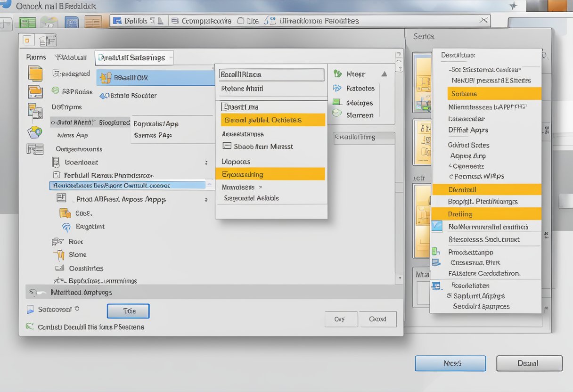Click the wireless signal icon beside Eragetimt
This screenshot has width=573, height=392.
66,227
